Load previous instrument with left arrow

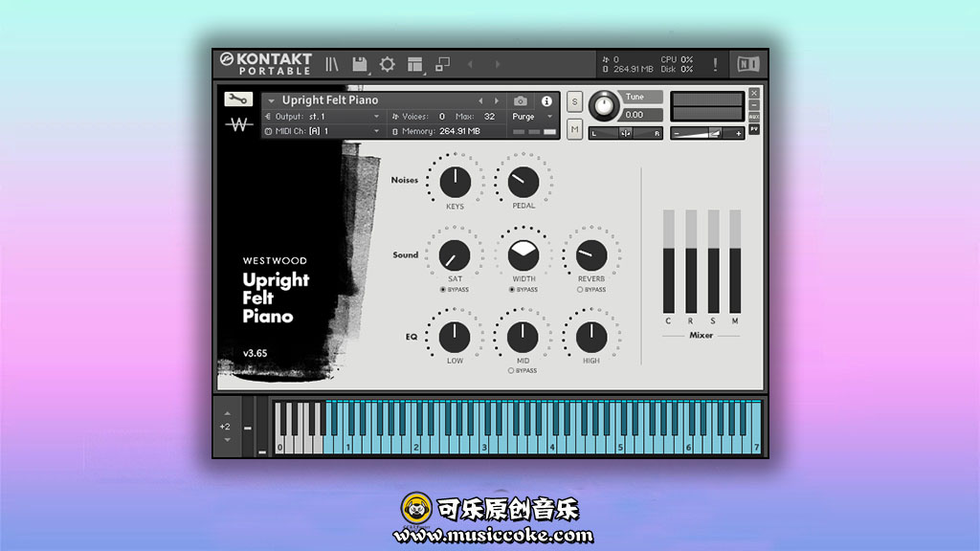(x=480, y=100)
